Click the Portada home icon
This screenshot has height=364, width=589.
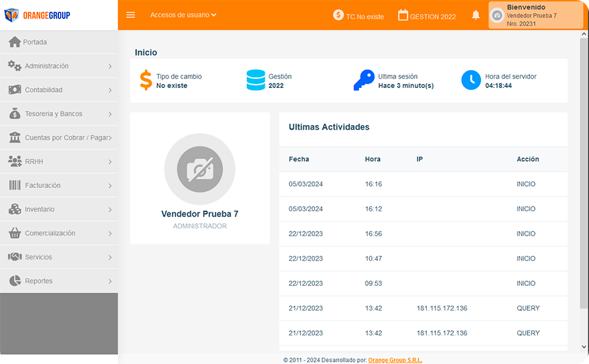(x=15, y=42)
